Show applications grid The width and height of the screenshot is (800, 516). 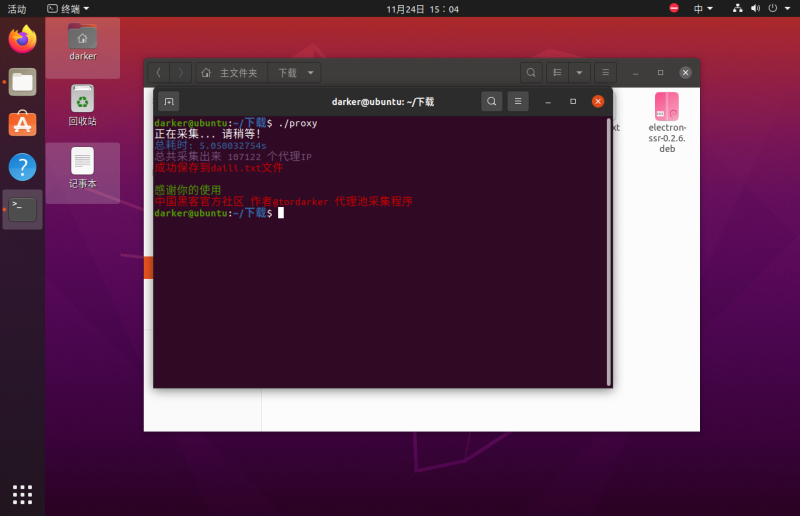(x=22, y=494)
